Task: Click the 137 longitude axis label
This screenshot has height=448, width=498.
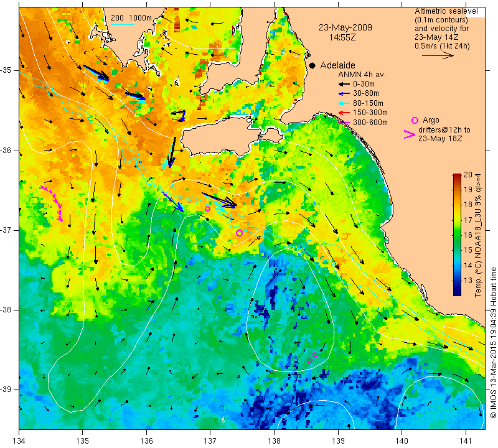Action: point(210,441)
